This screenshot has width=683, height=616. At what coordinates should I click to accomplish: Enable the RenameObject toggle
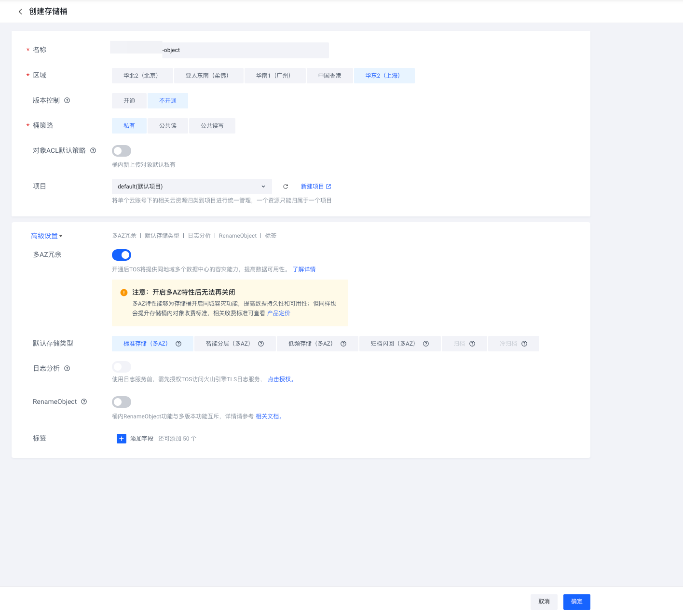122,402
